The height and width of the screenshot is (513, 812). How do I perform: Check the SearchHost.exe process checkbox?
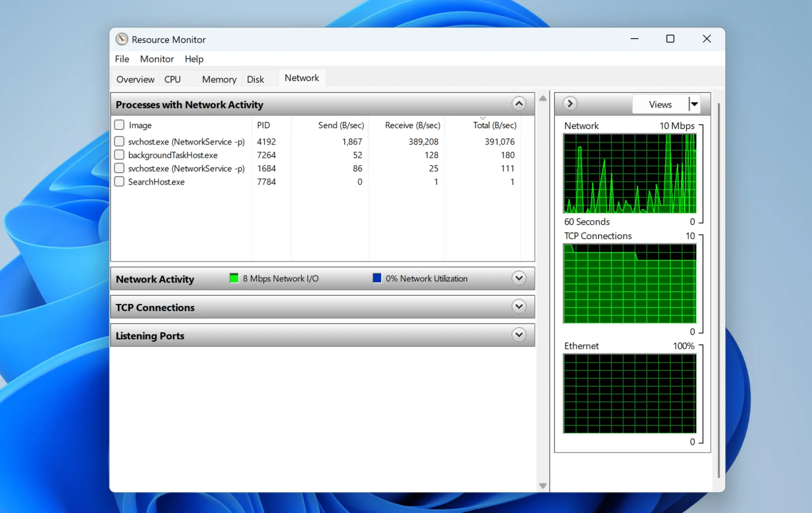pyautogui.click(x=119, y=181)
